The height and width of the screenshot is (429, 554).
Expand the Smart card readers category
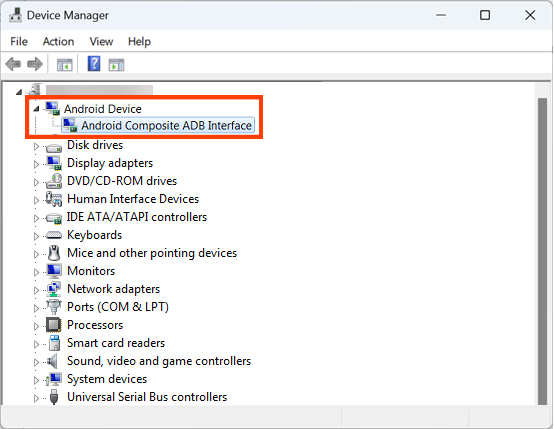pos(36,344)
